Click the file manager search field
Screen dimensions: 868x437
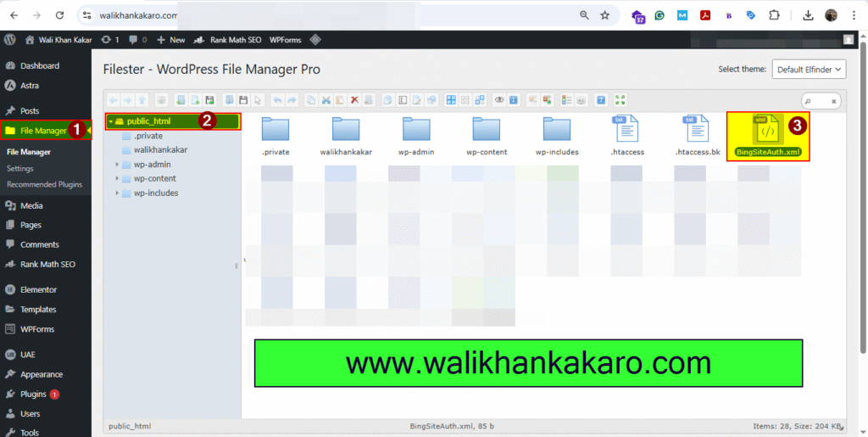[x=821, y=101]
